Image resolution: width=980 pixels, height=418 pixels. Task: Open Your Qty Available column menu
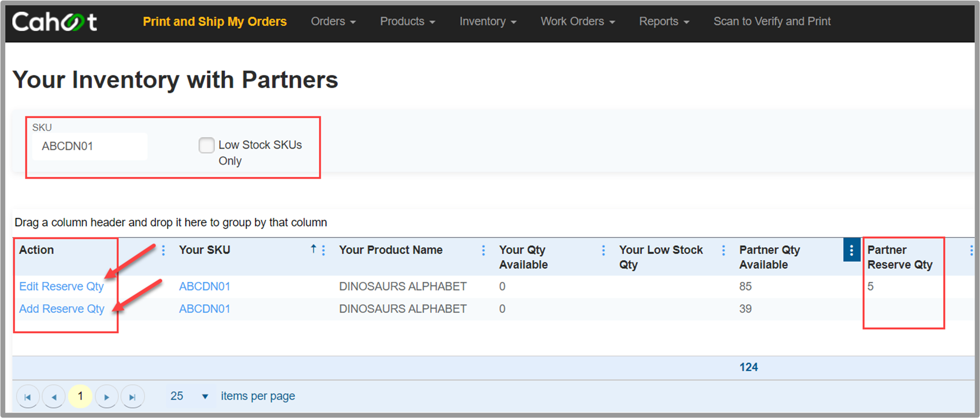pyautogui.click(x=603, y=250)
